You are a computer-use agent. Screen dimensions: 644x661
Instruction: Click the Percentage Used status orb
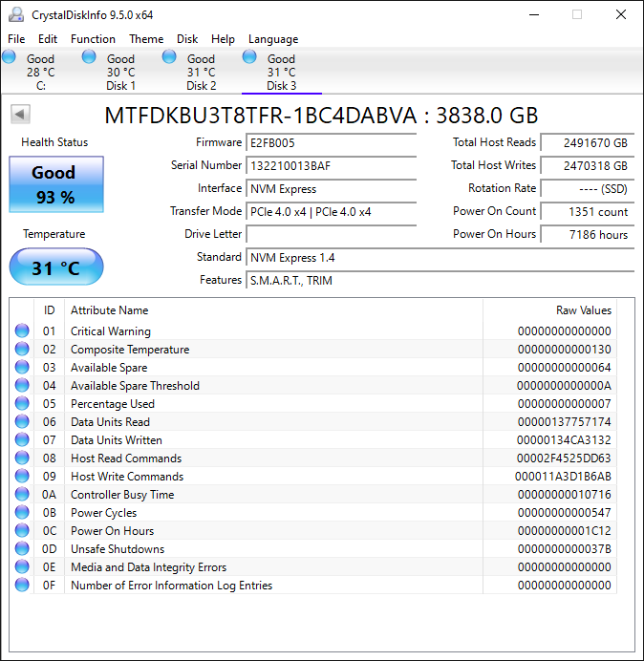(x=22, y=404)
